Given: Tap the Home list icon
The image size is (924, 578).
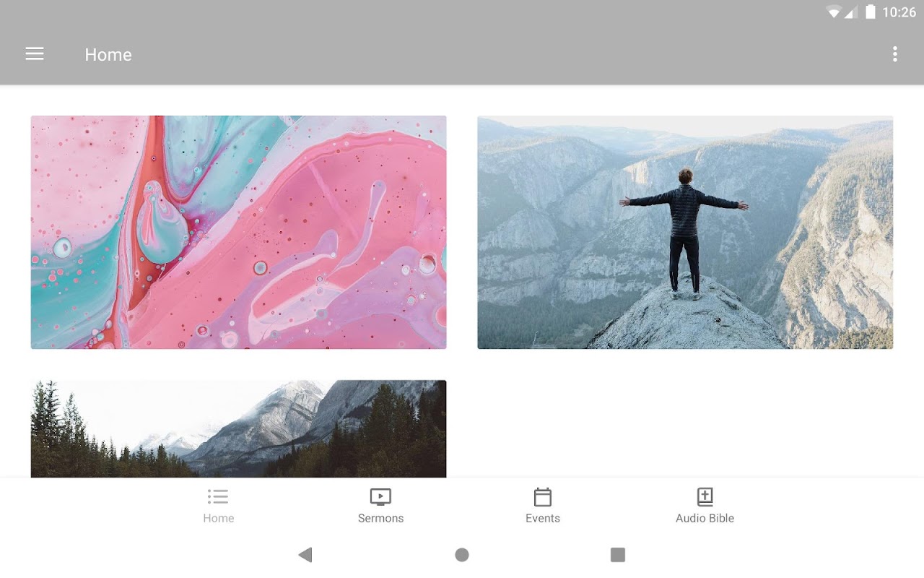Looking at the screenshot, I should (x=218, y=497).
